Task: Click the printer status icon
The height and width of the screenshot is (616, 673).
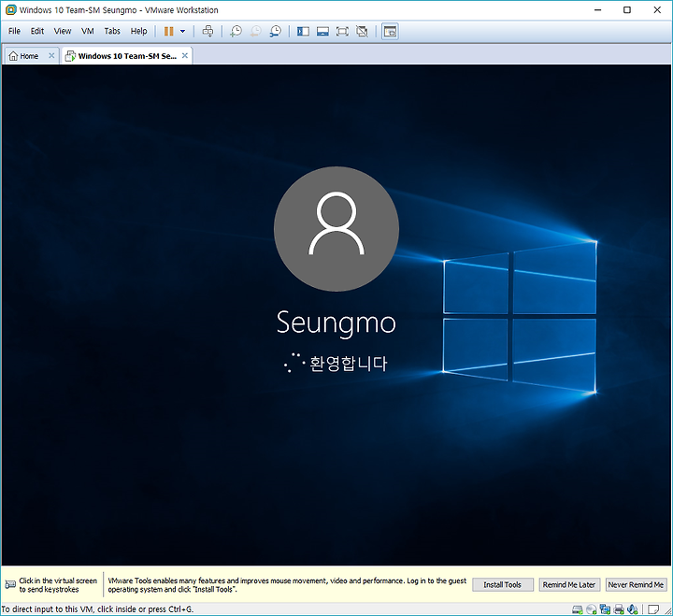Action: (x=619, y=609)
